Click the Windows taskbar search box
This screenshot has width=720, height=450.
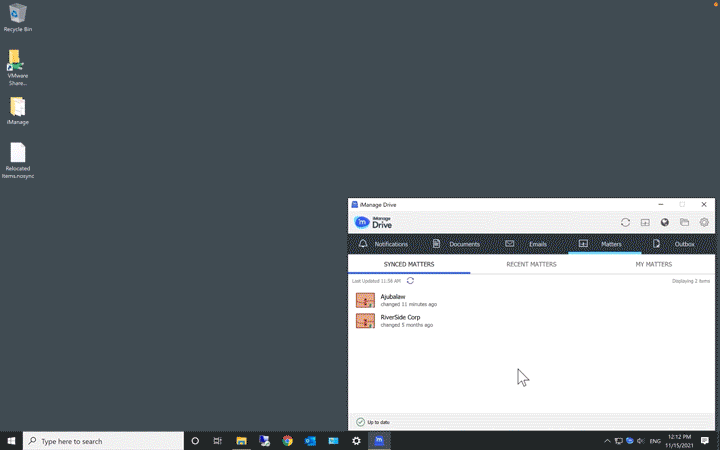[x=103, y=441]
